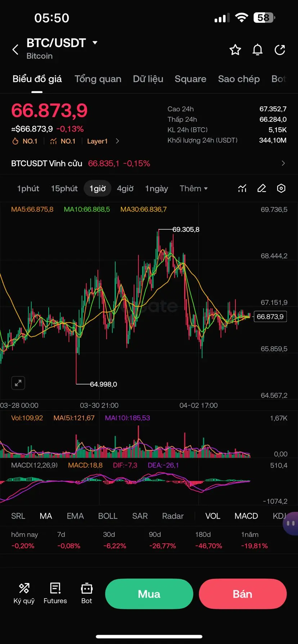The image size is (298, 644).
Task: Toggle BOLL indicator
Action: coord(108,516)
